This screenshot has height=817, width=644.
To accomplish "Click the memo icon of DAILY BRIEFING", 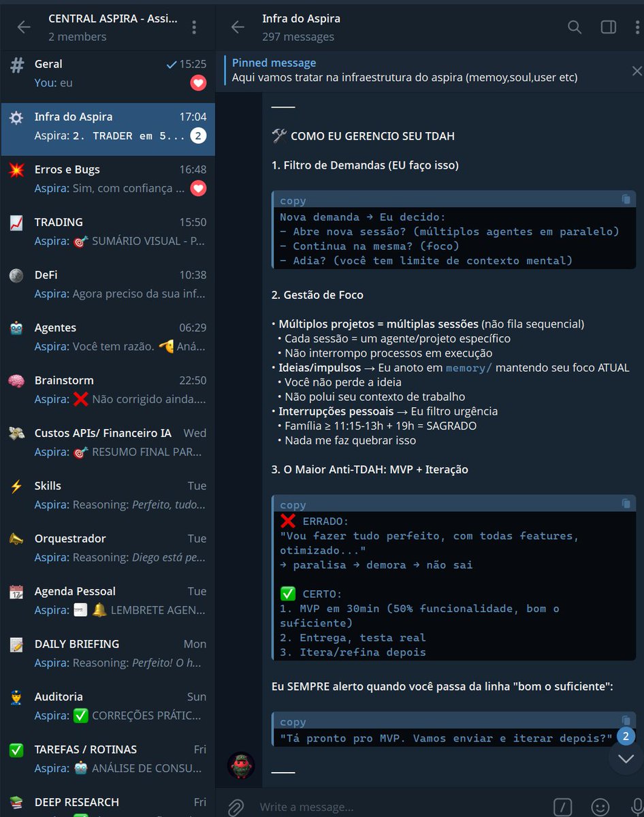I will tap(16, 645).
